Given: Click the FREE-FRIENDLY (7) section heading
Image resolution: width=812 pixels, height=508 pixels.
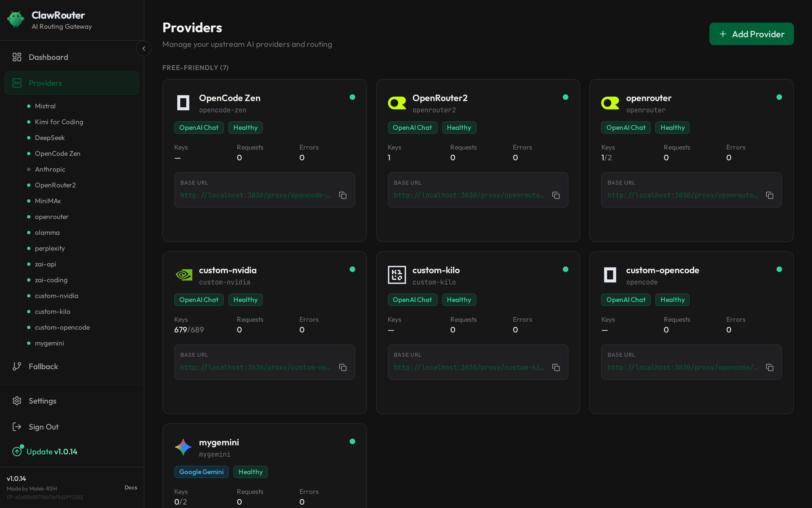Looking at the screenshot, I should coord(195,67).
